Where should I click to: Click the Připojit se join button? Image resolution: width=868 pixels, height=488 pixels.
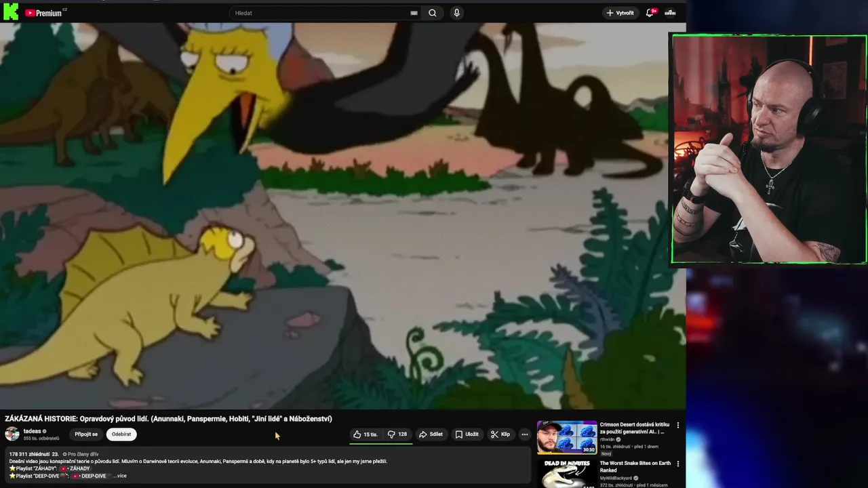(x=86, y=434)
